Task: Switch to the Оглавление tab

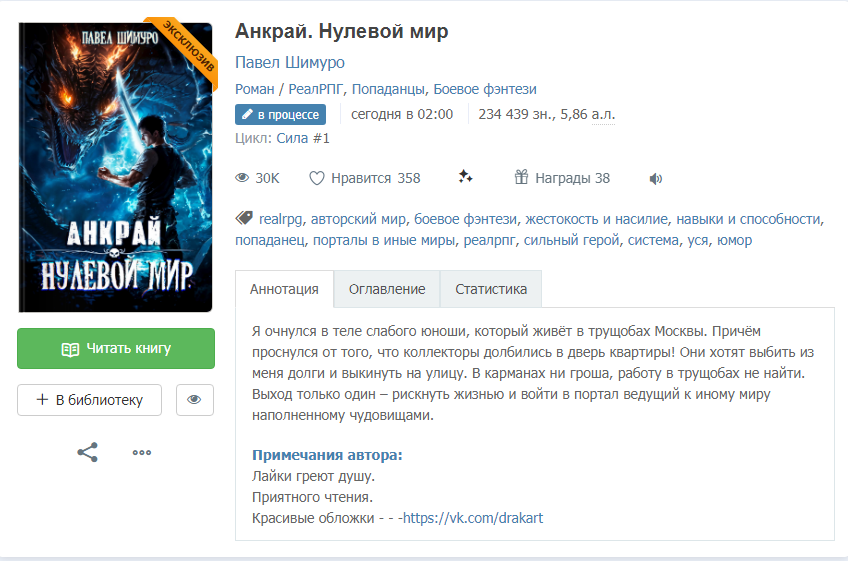Action: 387,289
